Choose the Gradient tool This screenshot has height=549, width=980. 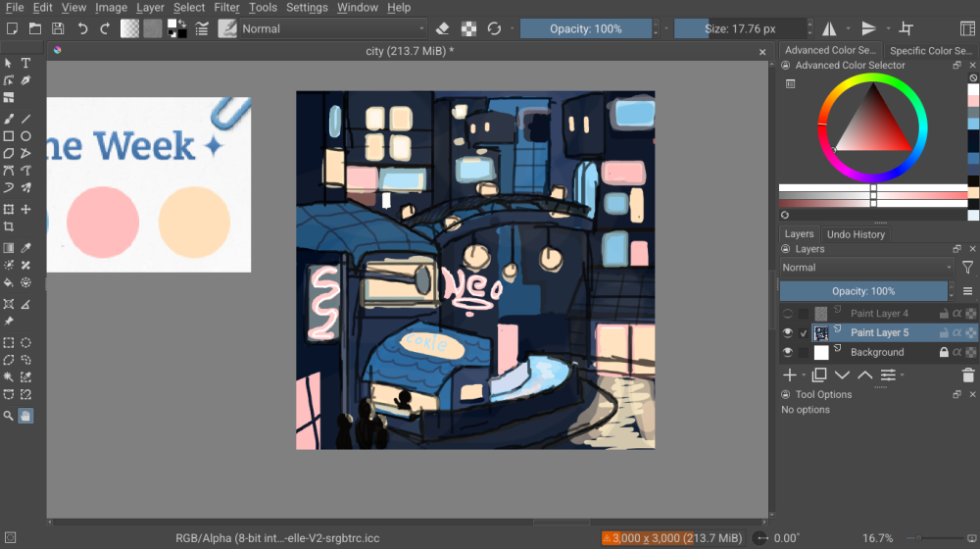(9, 248)
